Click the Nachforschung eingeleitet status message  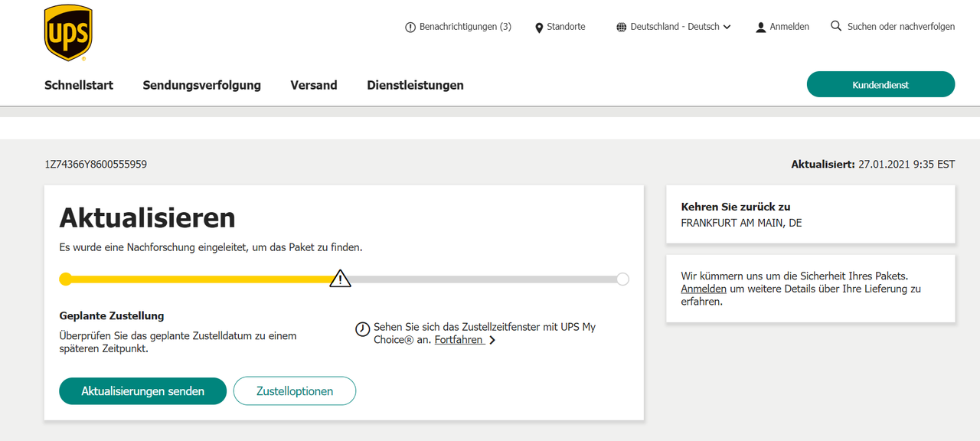coord(211,248)
